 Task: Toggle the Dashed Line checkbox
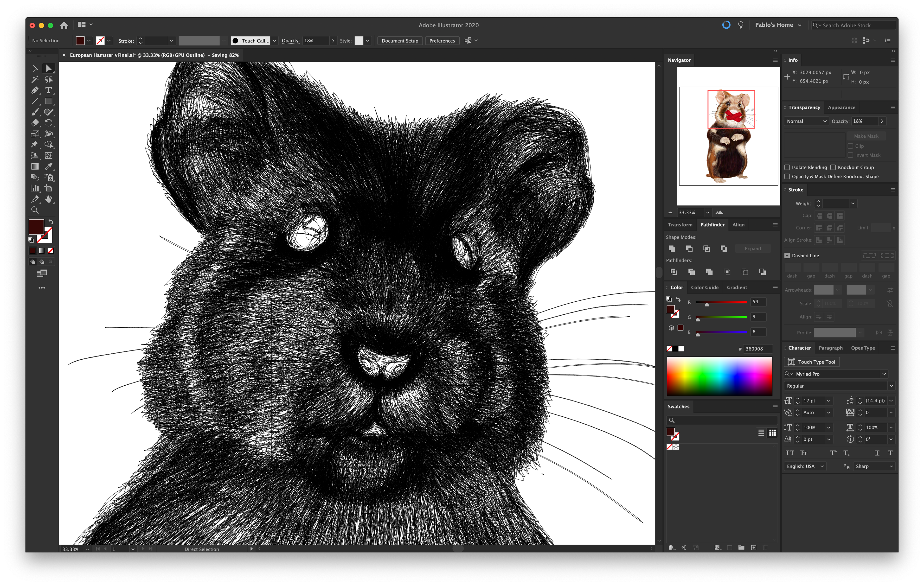[787, 255]
